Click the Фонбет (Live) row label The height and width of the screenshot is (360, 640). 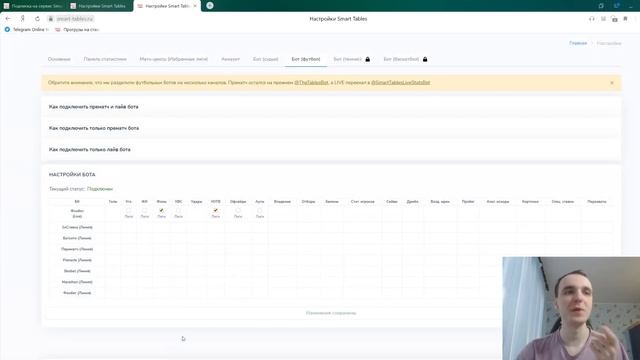pos(77,213)
